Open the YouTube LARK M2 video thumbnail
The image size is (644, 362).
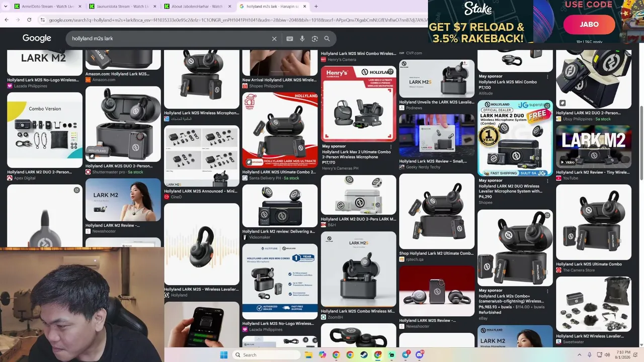point(594,147)
